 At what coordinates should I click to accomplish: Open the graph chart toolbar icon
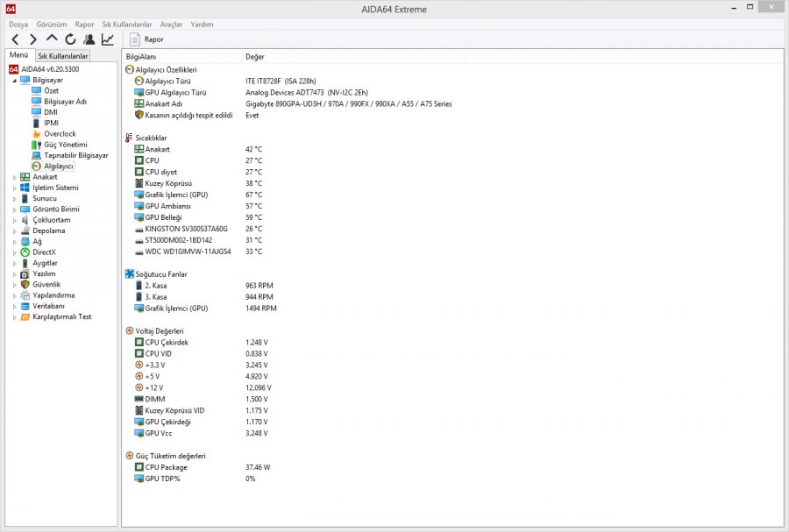[x=108, y=39]
